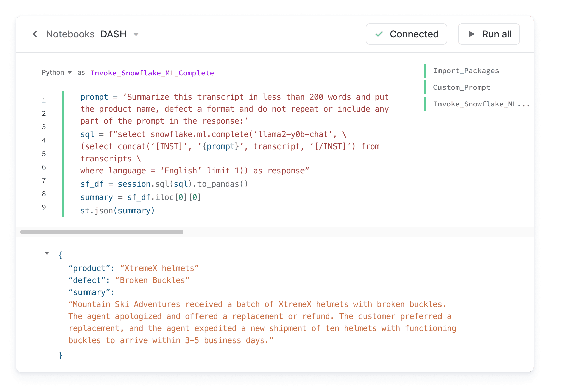This screenshot has height=392, width=561.
Task: Click line number 9 in the gutter
Action: 44,207
